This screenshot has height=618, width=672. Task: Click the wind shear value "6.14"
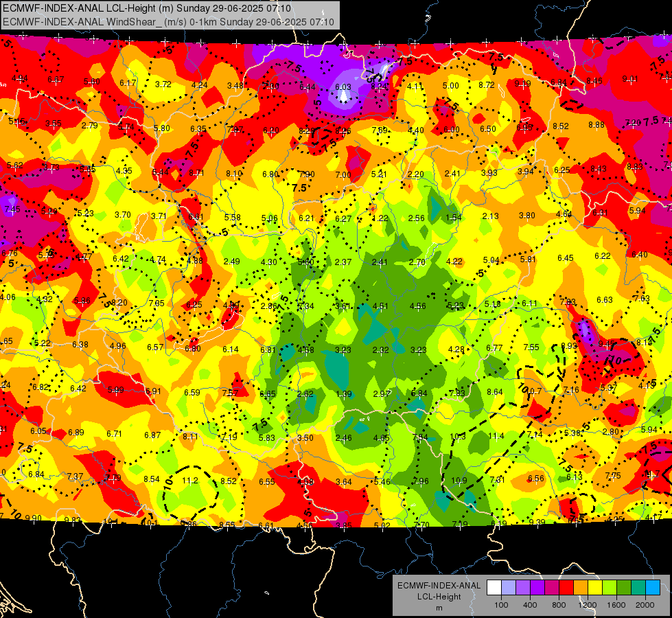(x=230, y=349)
